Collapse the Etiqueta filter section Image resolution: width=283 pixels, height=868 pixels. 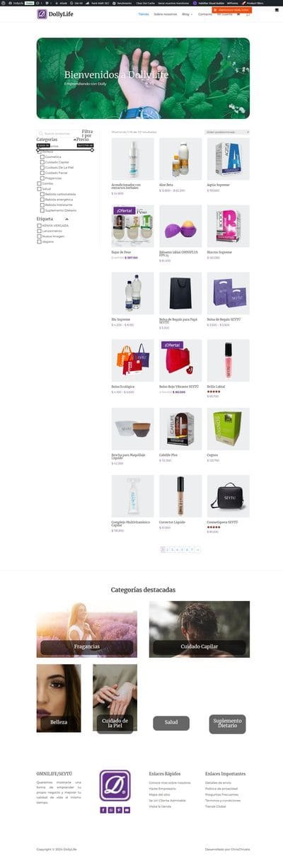[68, 219]
